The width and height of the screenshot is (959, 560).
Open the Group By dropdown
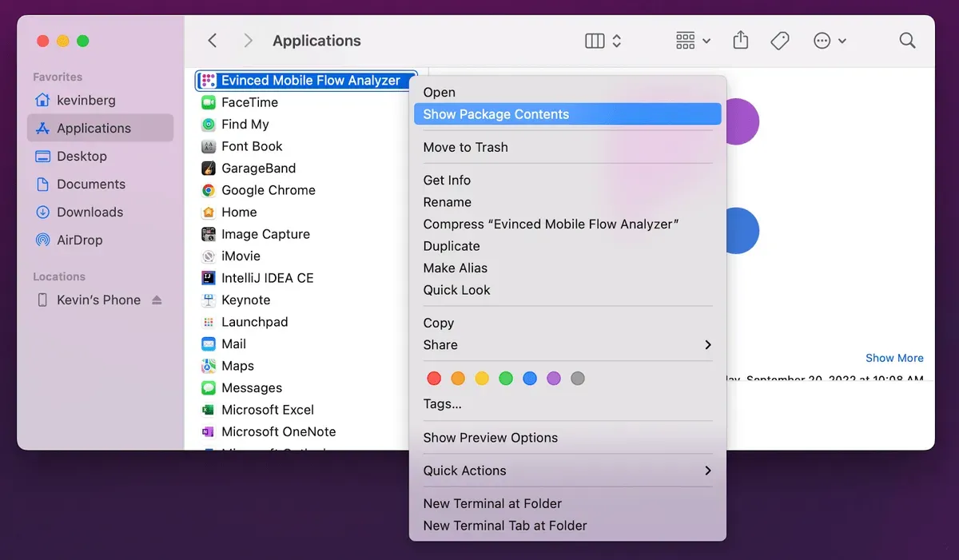click(693, 41)
